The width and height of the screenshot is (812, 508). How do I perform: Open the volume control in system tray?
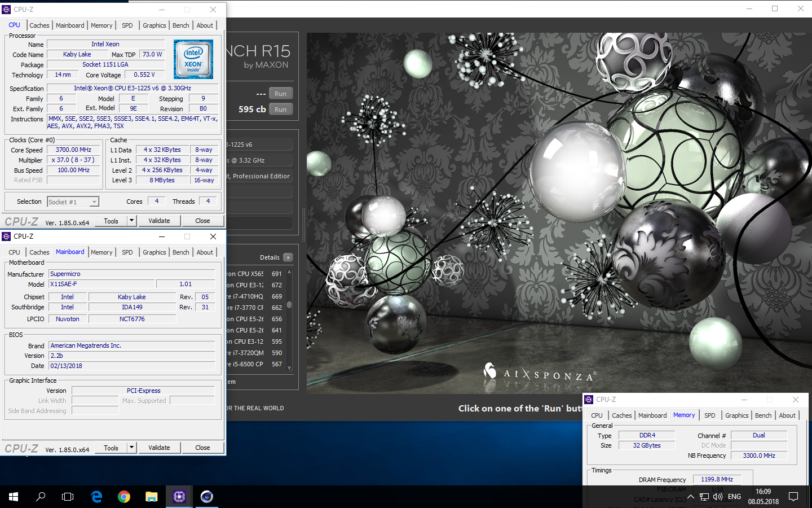(x=717, y=497)
